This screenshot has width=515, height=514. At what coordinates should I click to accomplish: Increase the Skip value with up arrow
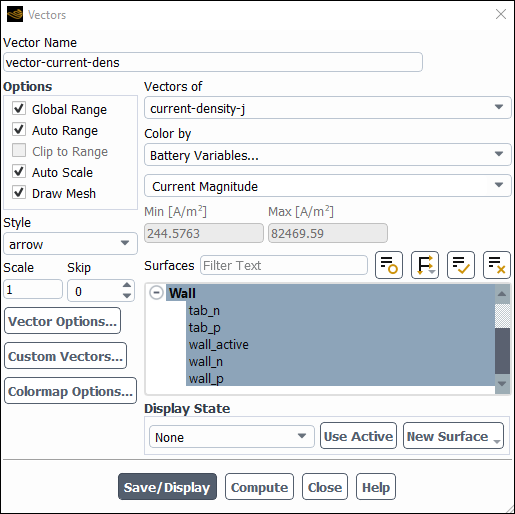coord(127,285)
